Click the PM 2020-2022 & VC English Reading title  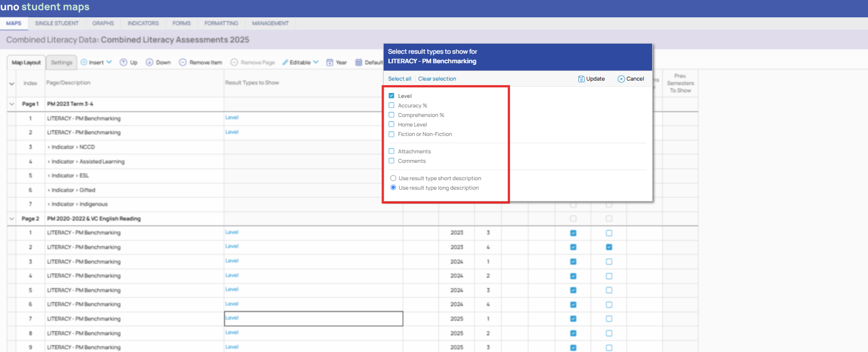point(94,219)
